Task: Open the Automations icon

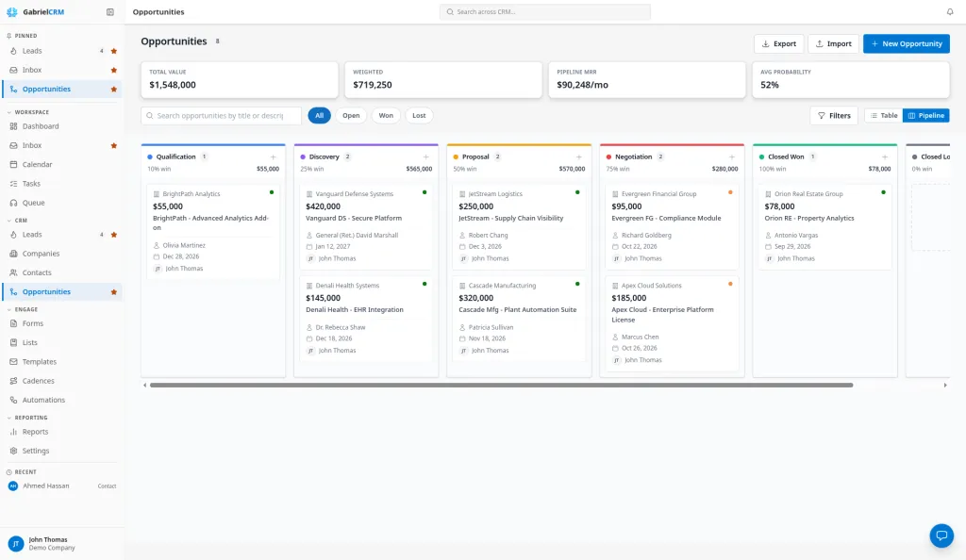Action: tap(13, 400)
